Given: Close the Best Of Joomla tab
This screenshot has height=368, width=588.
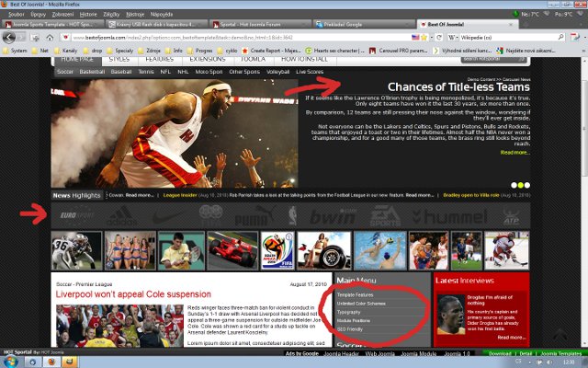Looking at the screenshot, I should tap(511, 25).
